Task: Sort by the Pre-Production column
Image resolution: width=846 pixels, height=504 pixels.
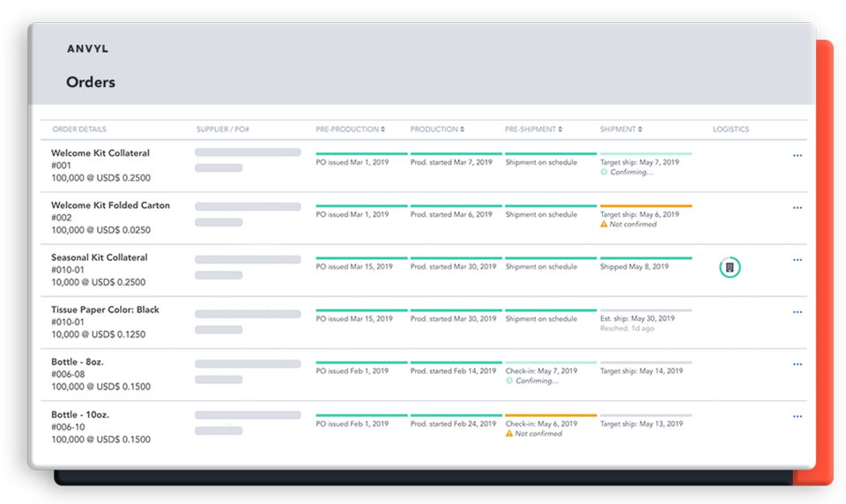Action: [x=350, y=130]
